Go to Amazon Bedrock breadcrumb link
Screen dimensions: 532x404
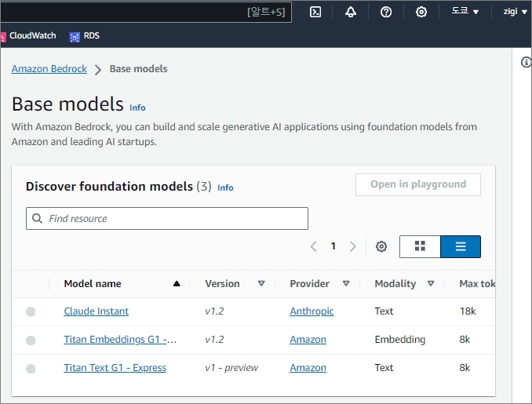pos(49,69)
